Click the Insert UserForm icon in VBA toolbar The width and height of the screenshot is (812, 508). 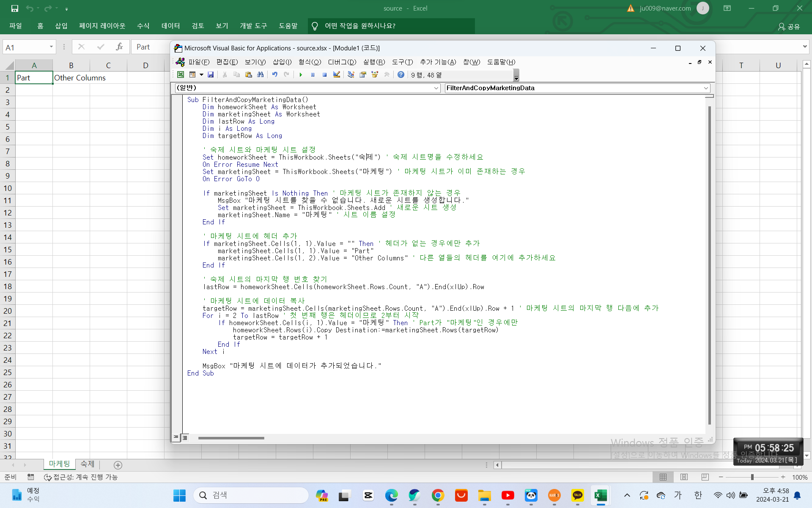click(192, 75)
